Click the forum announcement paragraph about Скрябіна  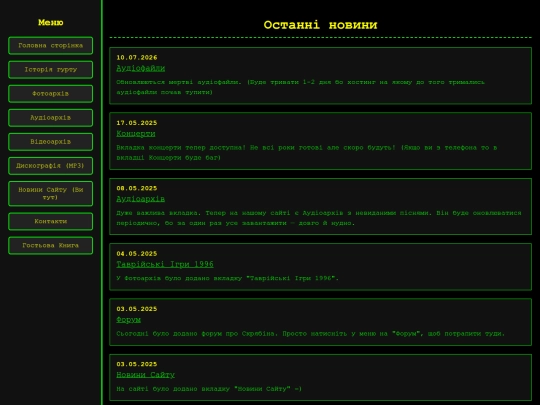pyautogui.click(x=310, y=334)
